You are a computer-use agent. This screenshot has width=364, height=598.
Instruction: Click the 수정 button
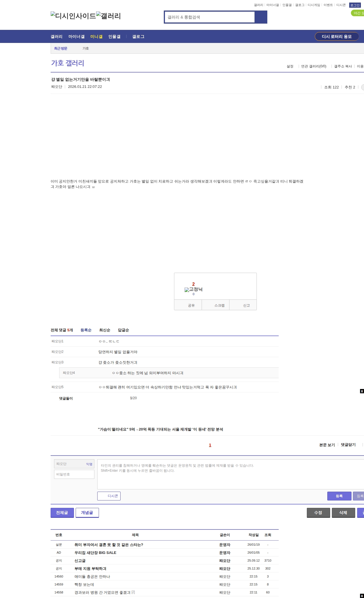pyautogui.click(x=318, y=513)
